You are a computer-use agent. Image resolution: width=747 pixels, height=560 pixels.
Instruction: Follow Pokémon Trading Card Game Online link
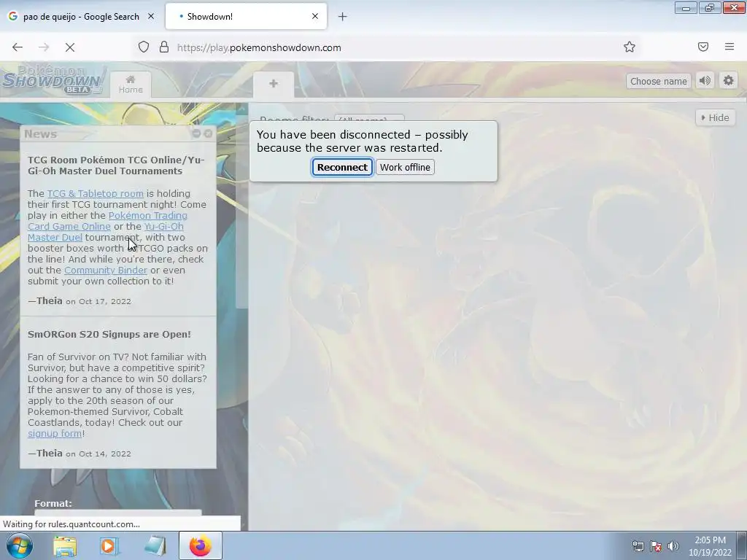click(x=107, y=220)
